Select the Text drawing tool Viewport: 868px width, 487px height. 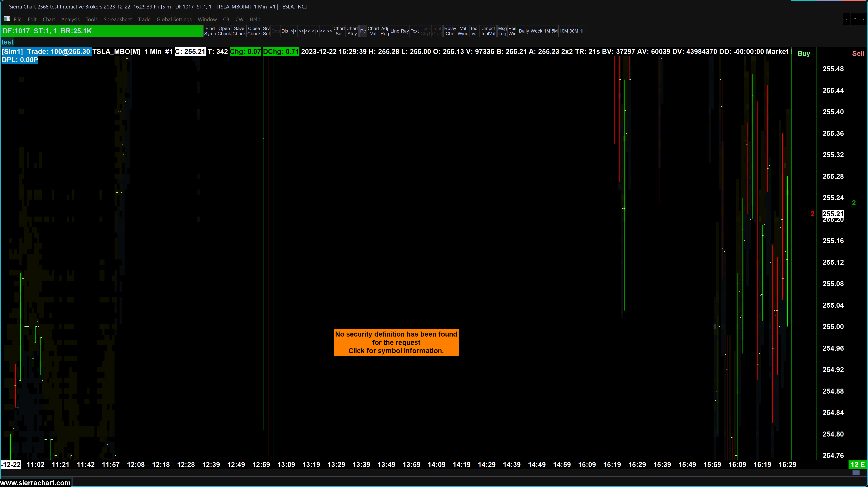click(415, 31)
